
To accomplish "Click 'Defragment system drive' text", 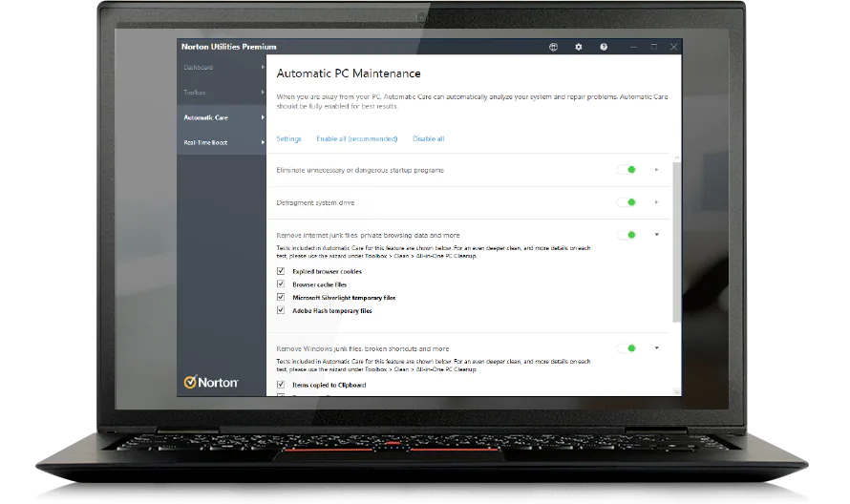I will point(315,202).
